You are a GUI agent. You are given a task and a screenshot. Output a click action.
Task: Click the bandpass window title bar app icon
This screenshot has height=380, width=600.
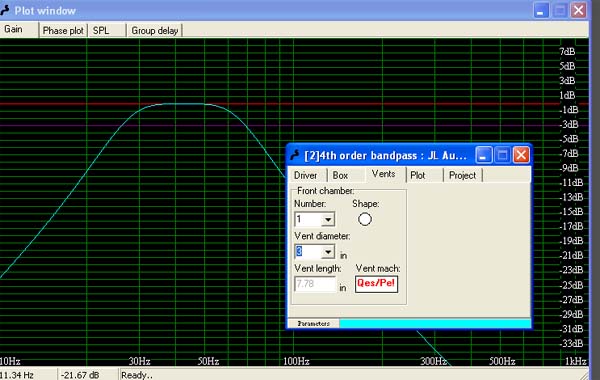click(295, 155)
